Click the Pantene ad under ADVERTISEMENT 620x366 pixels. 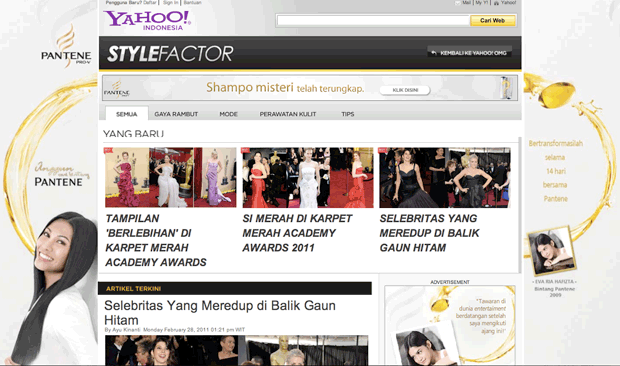pyautogui.click(x=450, y=325)
